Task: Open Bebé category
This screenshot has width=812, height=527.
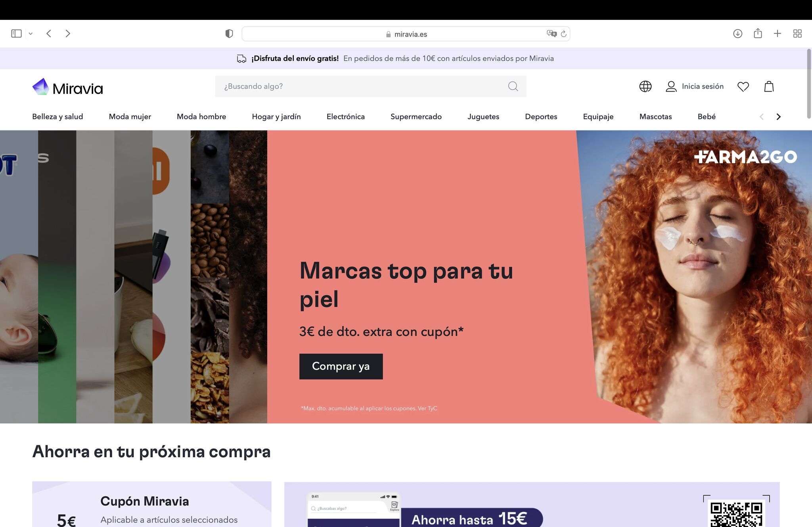Action: tap(707, 116)
